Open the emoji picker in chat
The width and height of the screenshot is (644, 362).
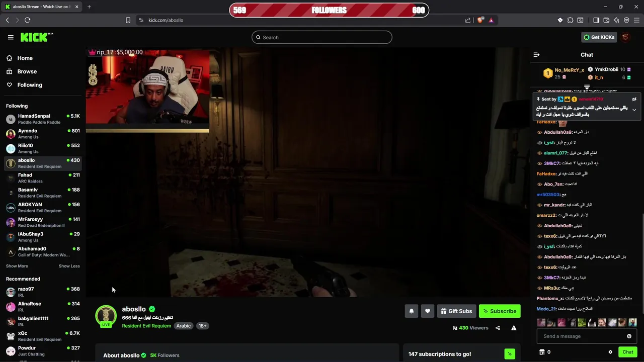click(629, 336)
